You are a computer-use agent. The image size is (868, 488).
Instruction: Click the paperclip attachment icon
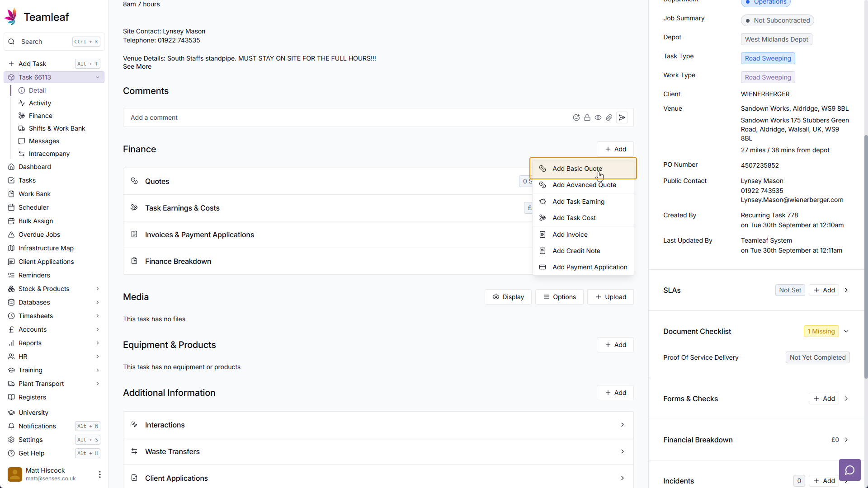tap(609, 117)
